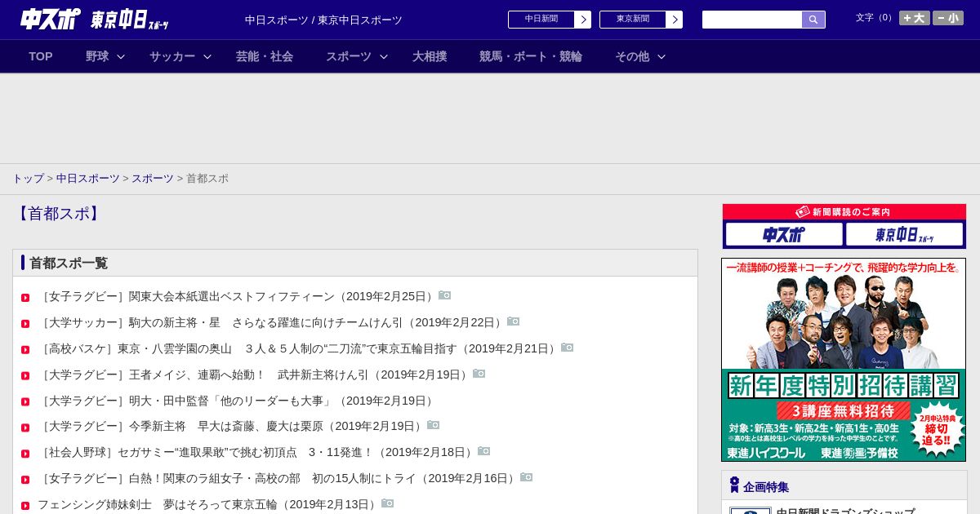The height and width of the screenshot is (514, 980).
Task: Click camera icon beside 八雲学園の奥山 article
Action: click(x=568, y=348)
